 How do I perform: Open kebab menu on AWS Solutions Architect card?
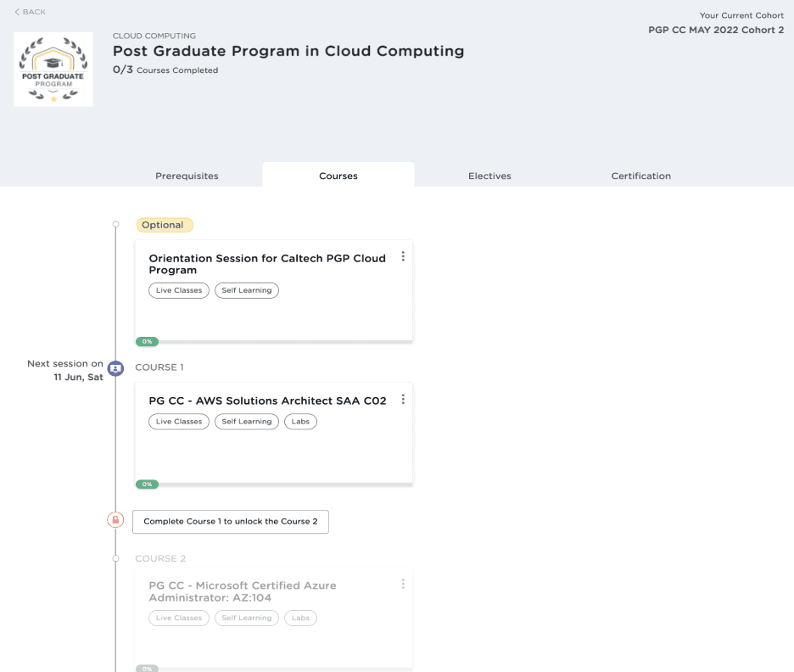pyautogui.click(x=403, y=400)
